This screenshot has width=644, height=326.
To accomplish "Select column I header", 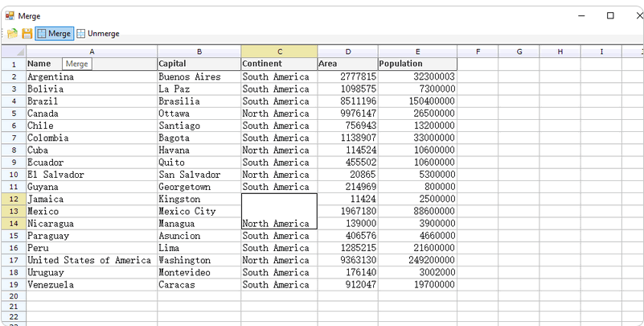I will coord(601,52).
